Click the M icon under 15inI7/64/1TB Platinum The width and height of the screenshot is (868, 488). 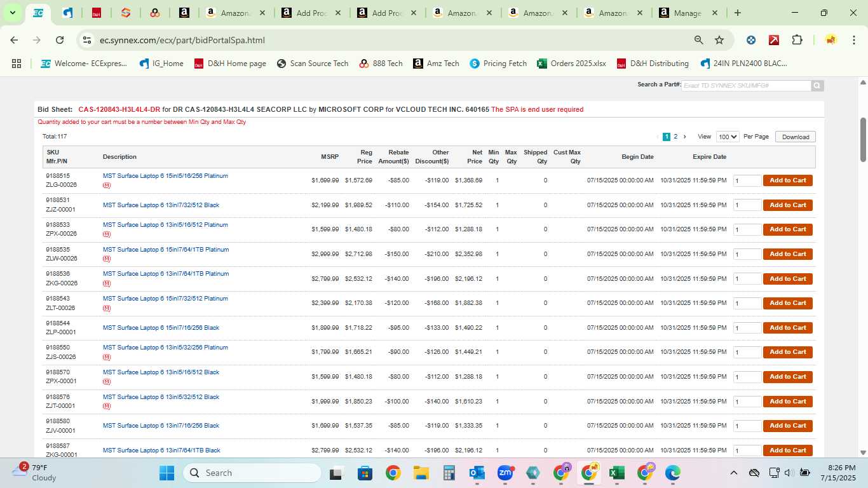107,259
